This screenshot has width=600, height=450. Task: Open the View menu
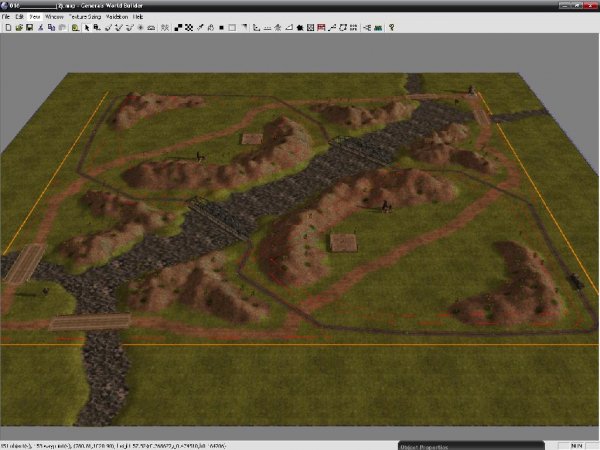click(x=35, y=17)
